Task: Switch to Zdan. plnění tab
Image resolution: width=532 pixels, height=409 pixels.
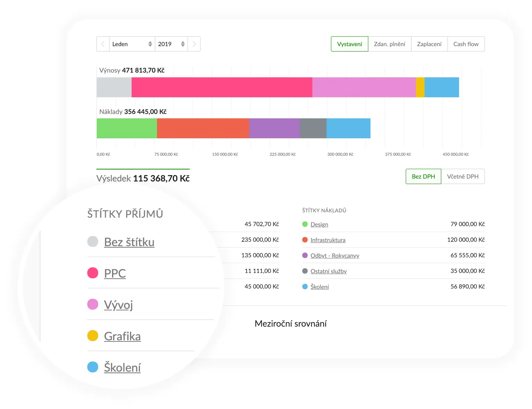Action: point(389,44)
